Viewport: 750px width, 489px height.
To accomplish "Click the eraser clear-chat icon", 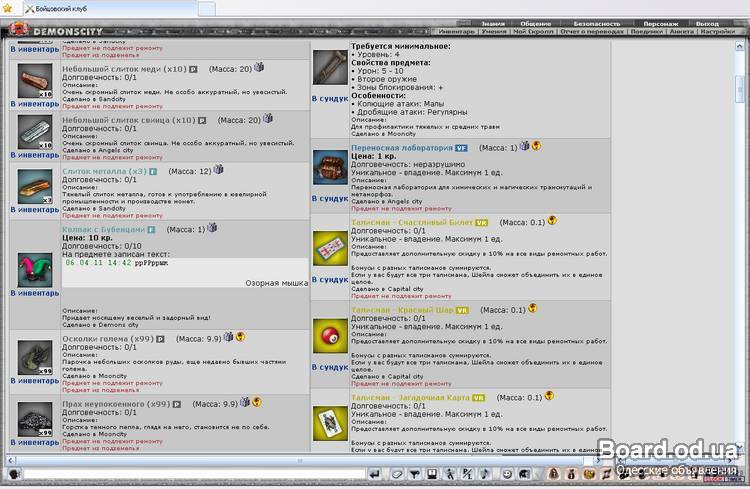I will click(x=397, y=474).
